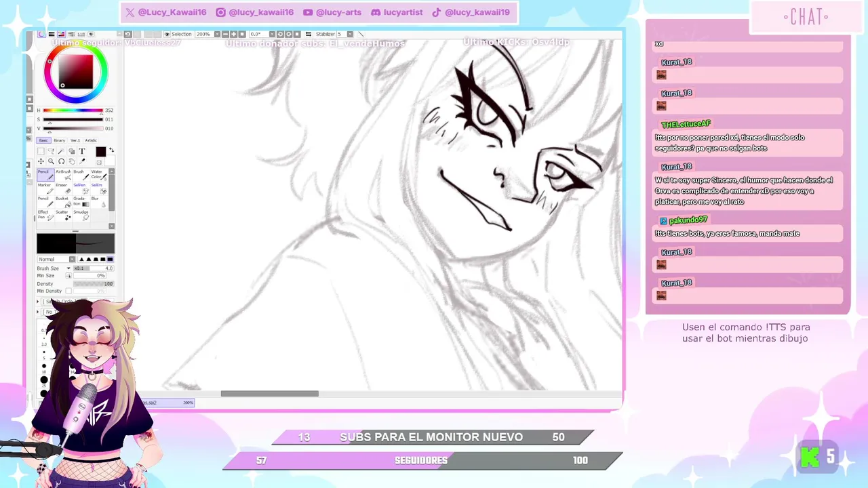Select the Eyedropper tool
868x488 pixels.
[82, 161]
